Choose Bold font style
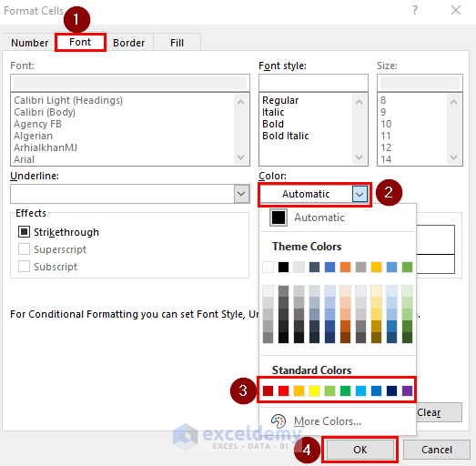Image resolution: width=476 pixels, height=466 pixels. point(273,124)
